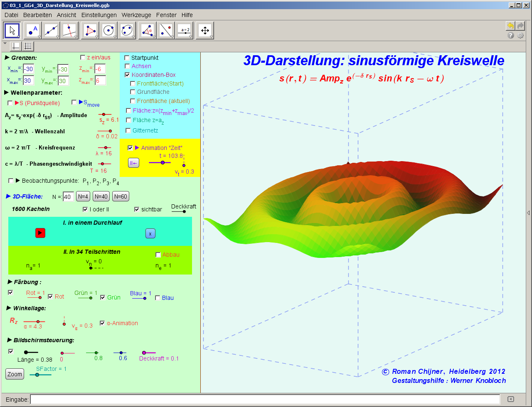Select the Move Graphics View tool
The image size is (532, 407).
click(x=204, y=30)
